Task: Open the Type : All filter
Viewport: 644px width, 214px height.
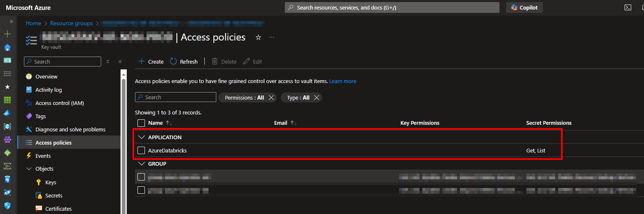Action: pyautogui.click(x=298, y=97)
